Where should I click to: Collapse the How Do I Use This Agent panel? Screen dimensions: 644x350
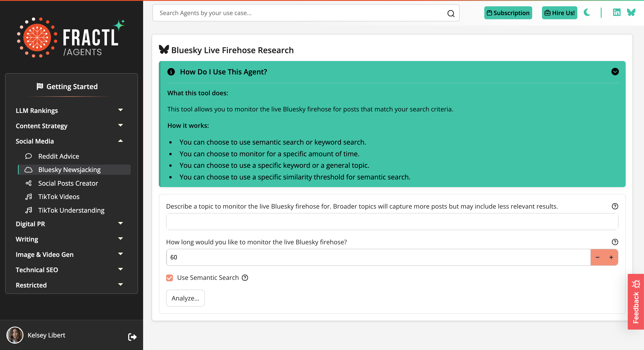point(615,72)
